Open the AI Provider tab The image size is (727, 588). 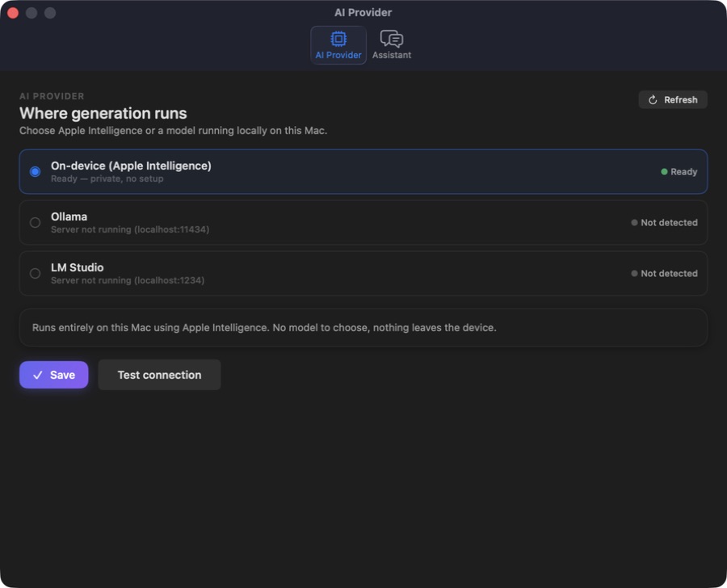pyautogui.click(x=338, y=45)
